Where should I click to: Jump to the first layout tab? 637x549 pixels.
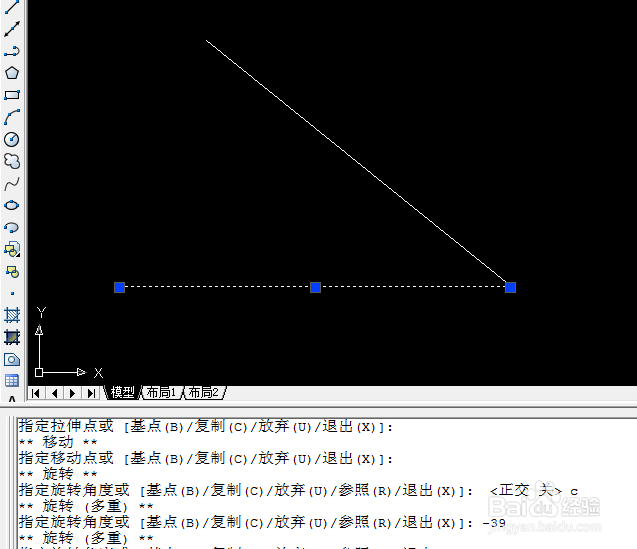[36, 393]
